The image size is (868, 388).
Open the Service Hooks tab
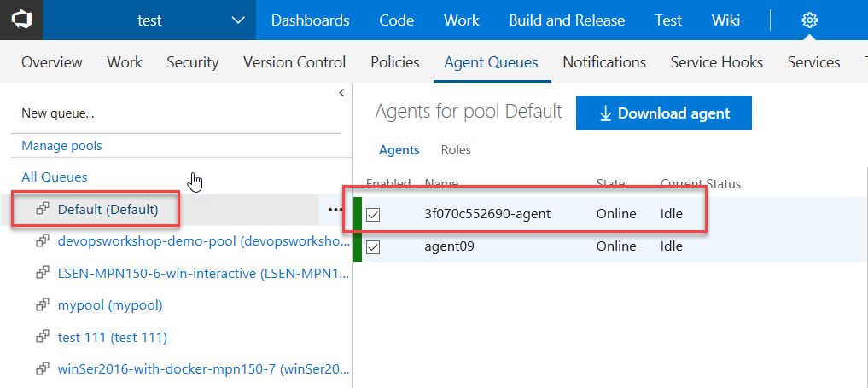(x=717, y=62)
